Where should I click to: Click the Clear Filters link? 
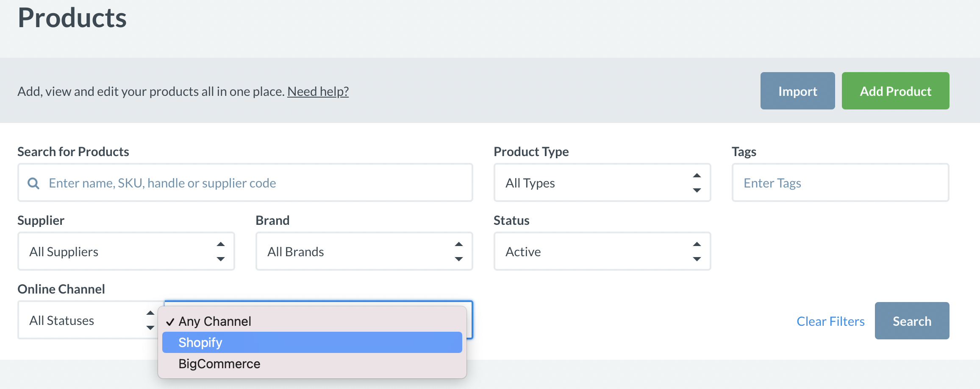click(830, 321)
